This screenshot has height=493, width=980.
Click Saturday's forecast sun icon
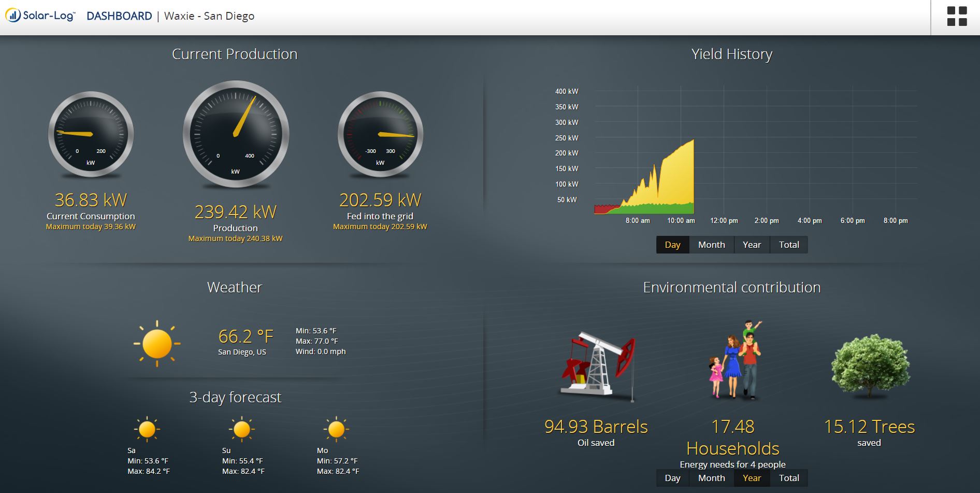click(147, 429)
